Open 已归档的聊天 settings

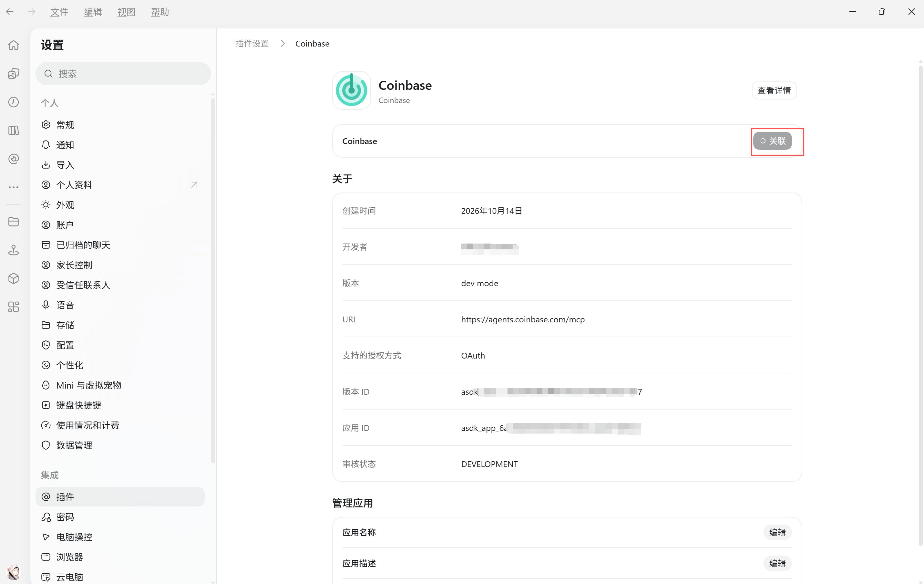120,245
